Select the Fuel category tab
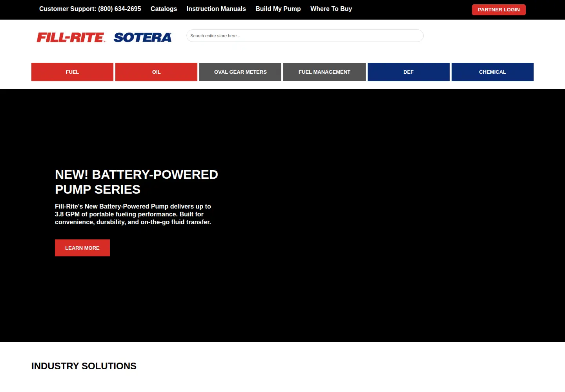This screenshot has height=392, width=565. pyautogui.click(x=72, y=72)
